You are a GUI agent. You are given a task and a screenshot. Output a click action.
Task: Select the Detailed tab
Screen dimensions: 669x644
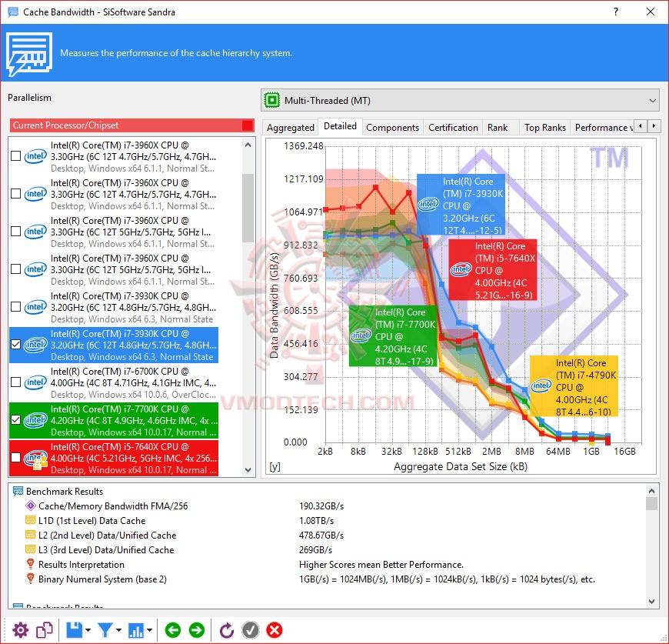point(340,126)
